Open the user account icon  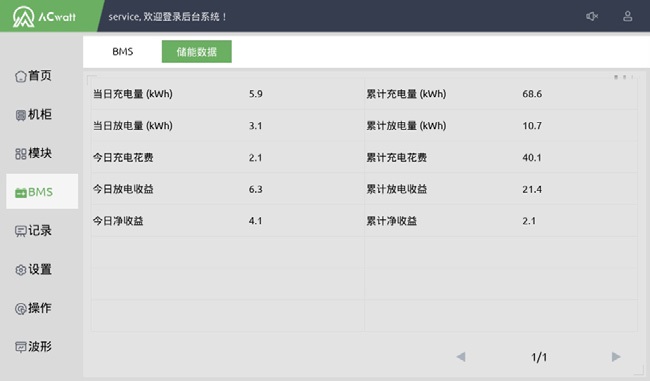(628, 16)
